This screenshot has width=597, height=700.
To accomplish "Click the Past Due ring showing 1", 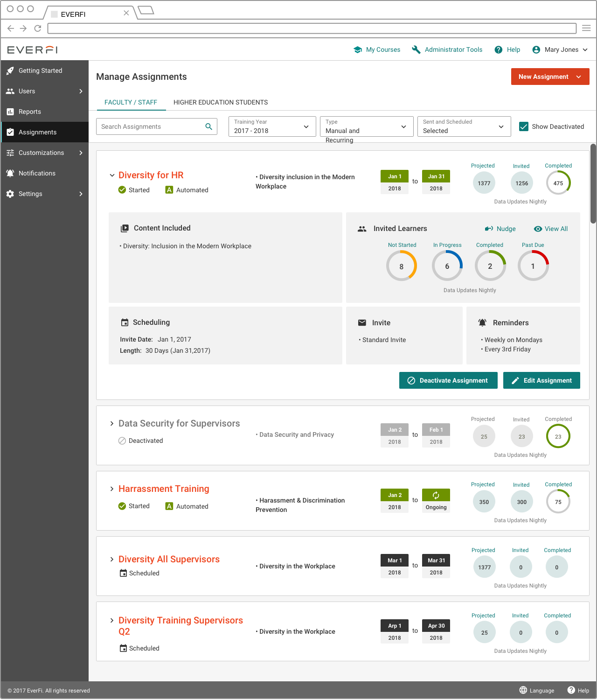I will click(x=533, y=266).
